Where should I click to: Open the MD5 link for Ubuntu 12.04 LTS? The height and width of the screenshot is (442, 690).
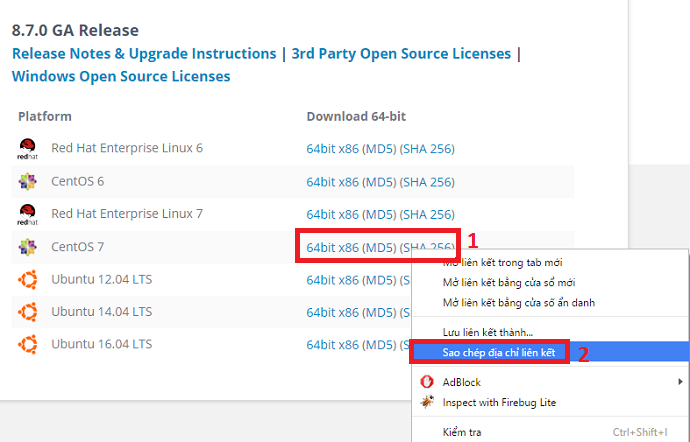[379, 280]
